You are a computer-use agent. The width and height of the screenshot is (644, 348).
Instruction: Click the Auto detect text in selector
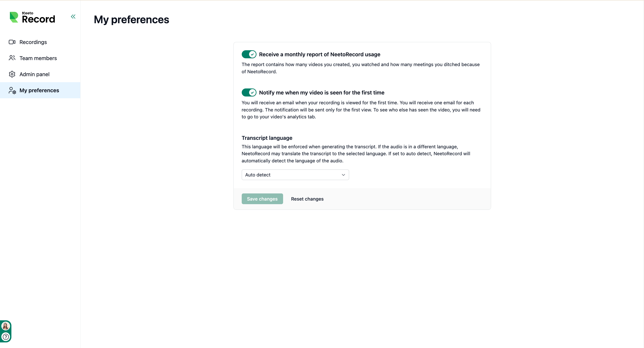(258, 175)
